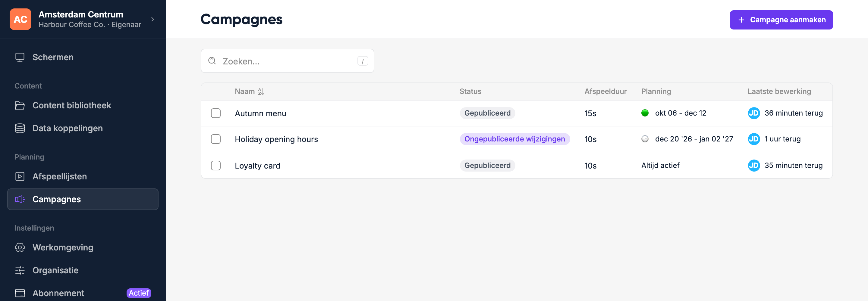The width and height of the screenshot is (868, 301).
Task: Open Organisatie settings
Action: pyautogui.click(x=83, y=270)
